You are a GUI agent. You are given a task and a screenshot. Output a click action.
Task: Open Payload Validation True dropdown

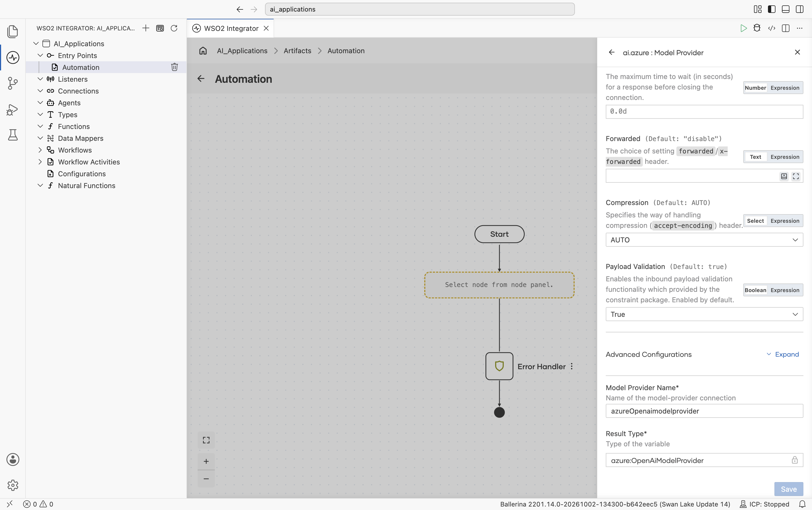coord(704,314)
